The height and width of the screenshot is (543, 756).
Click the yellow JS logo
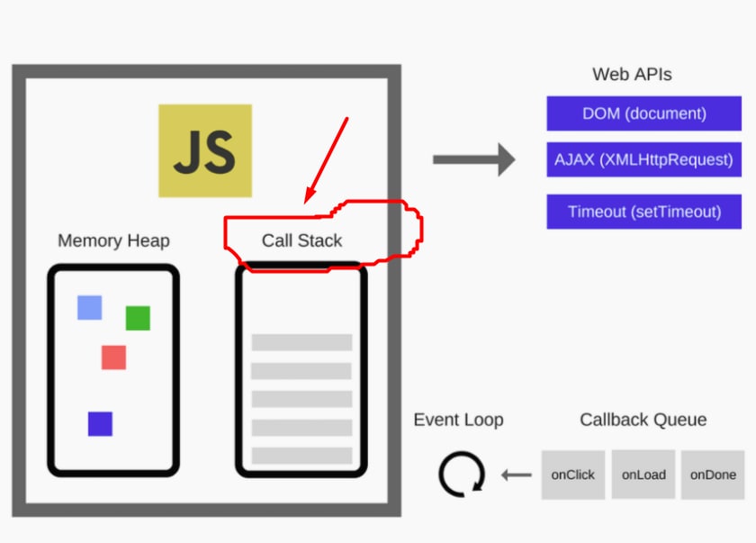tap(205, 150)
